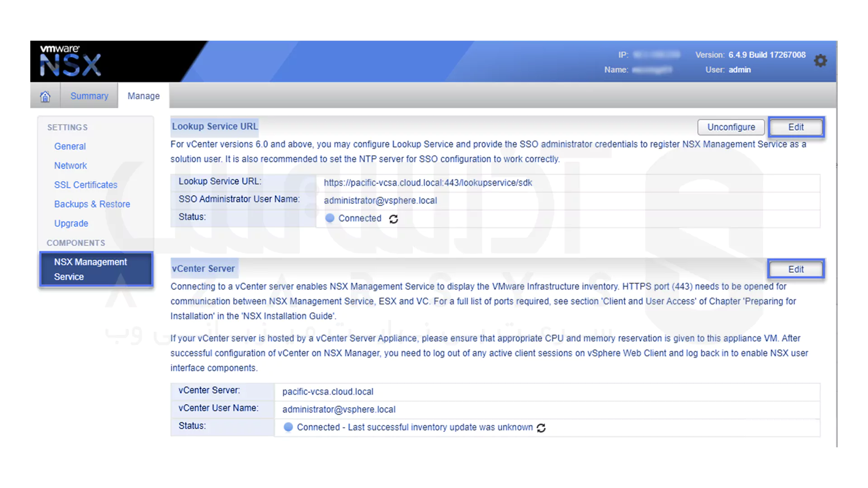The height and width of the screenshot is (488, 868).
Task: Edit the Lookup Service URL settings
Action: click(796, 127)
